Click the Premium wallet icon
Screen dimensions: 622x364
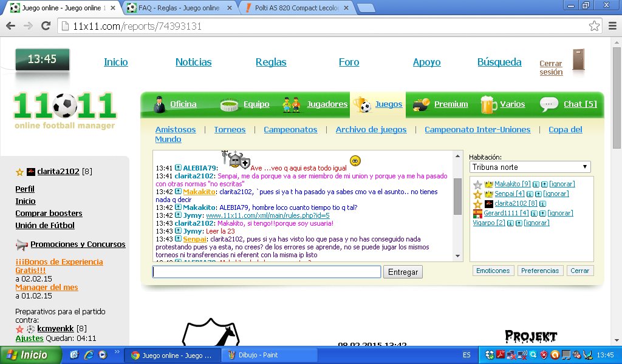click(421, 104)
